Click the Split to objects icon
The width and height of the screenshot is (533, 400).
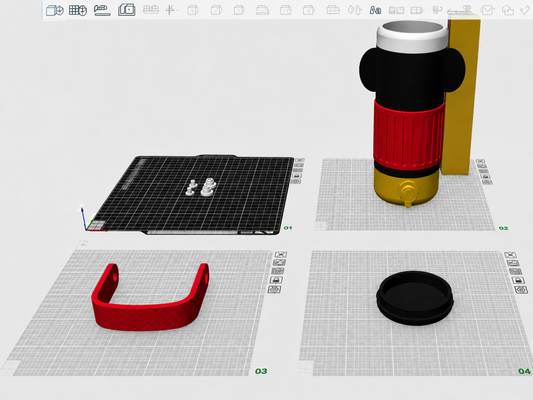[x=151, y=10]
